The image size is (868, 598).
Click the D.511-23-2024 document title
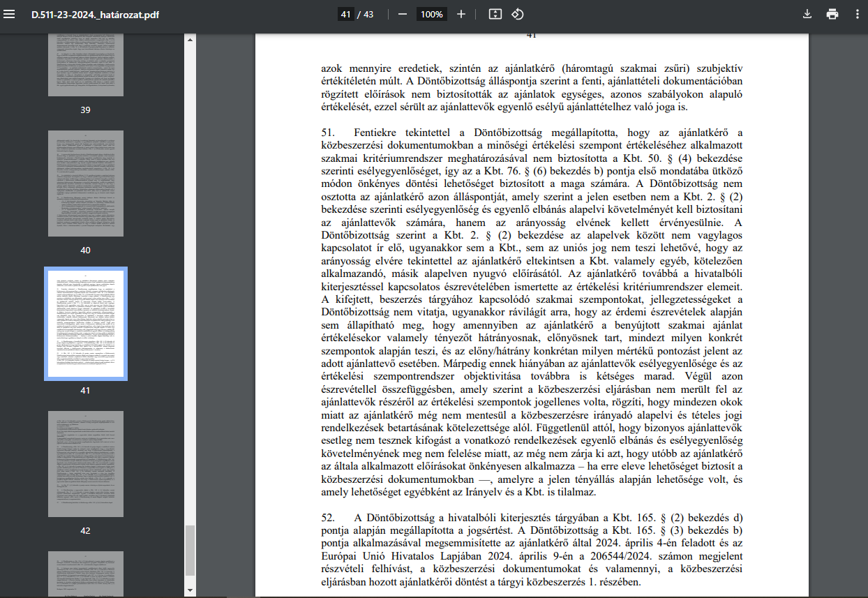[x=95, y=14]
